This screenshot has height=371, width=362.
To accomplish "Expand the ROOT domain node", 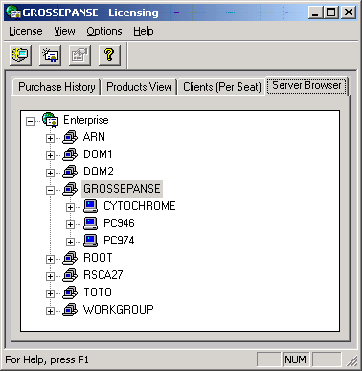I will click(50, 259).
